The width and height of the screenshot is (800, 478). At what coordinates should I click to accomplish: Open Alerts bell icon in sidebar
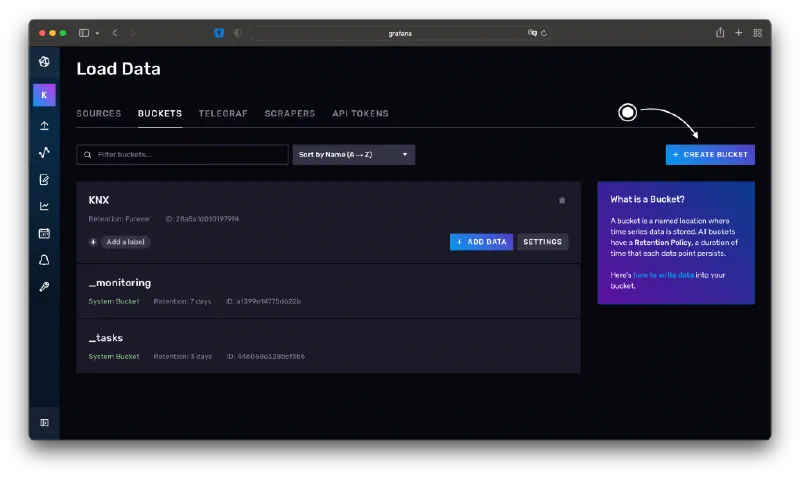(44, 260)
